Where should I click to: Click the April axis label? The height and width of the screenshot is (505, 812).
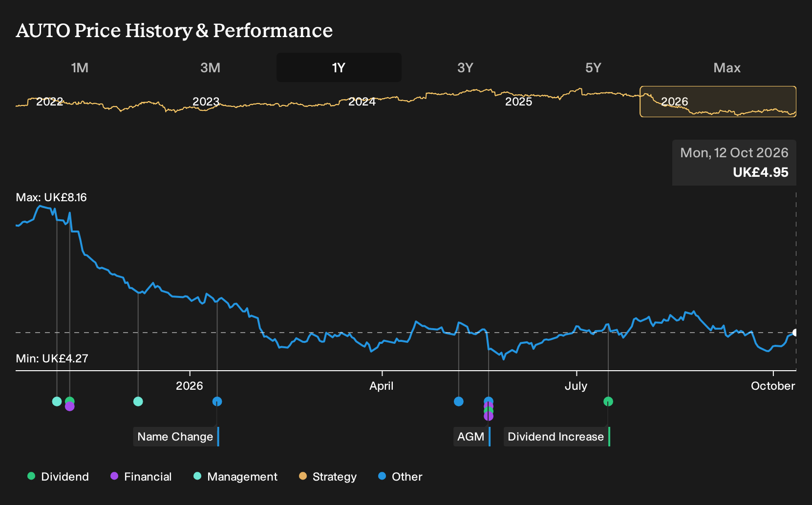[x=382, y=386]
